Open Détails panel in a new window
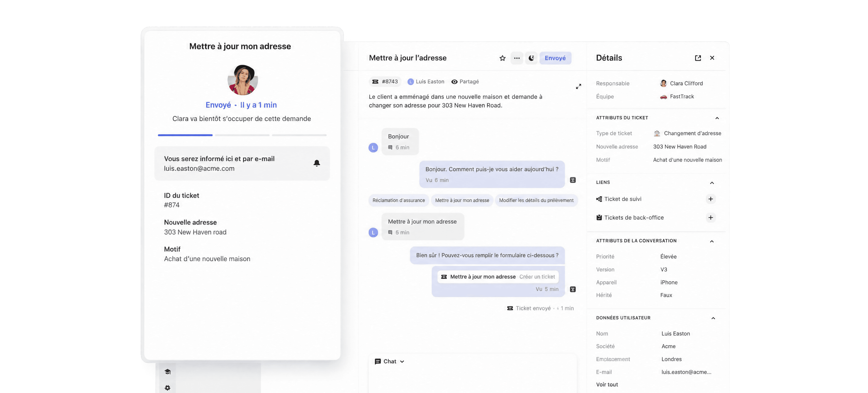 click(698, 58)
